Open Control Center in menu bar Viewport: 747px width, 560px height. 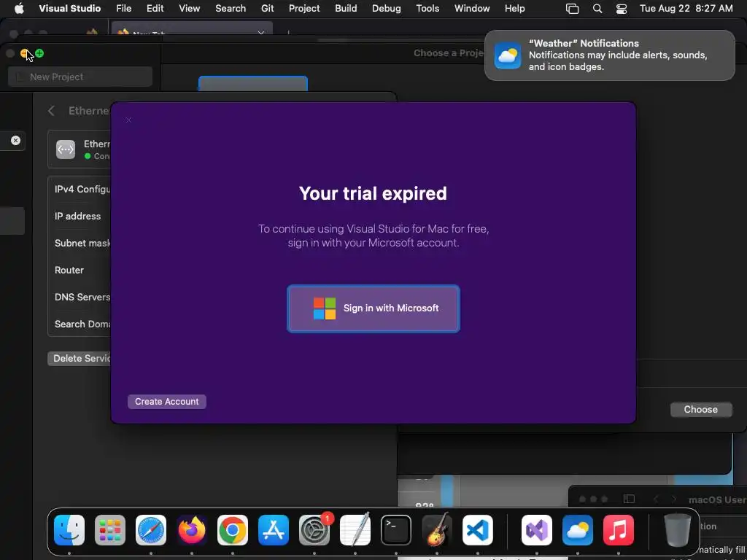tap(622, 8)
